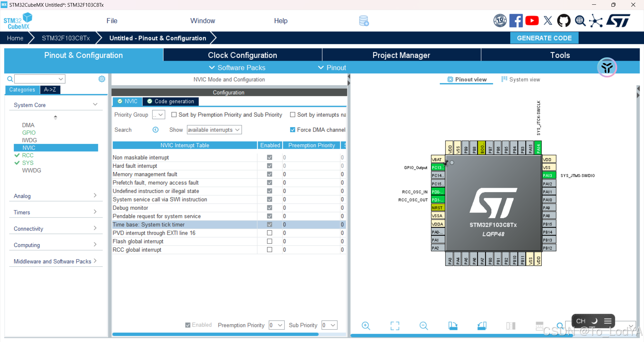Screen dimensions: 644x342
Task: Tick Sort by interrupts names checkbox
Action: coord(292,115)
